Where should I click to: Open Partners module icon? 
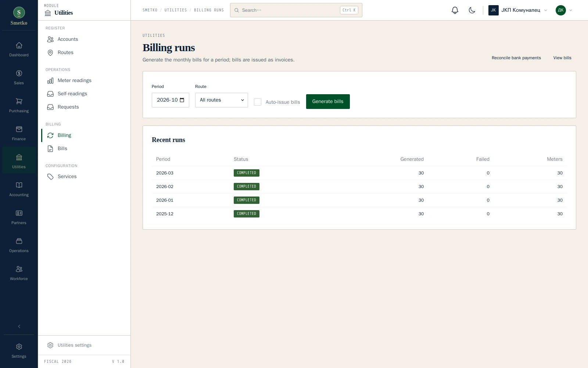pyautogui.click(x=19, y=217)
